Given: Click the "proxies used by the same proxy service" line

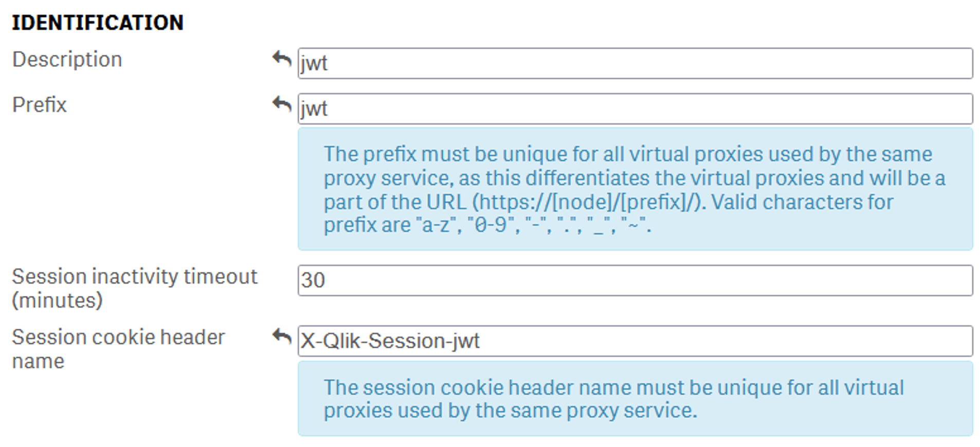Looking at the screenshot, I should click(510, 411).
